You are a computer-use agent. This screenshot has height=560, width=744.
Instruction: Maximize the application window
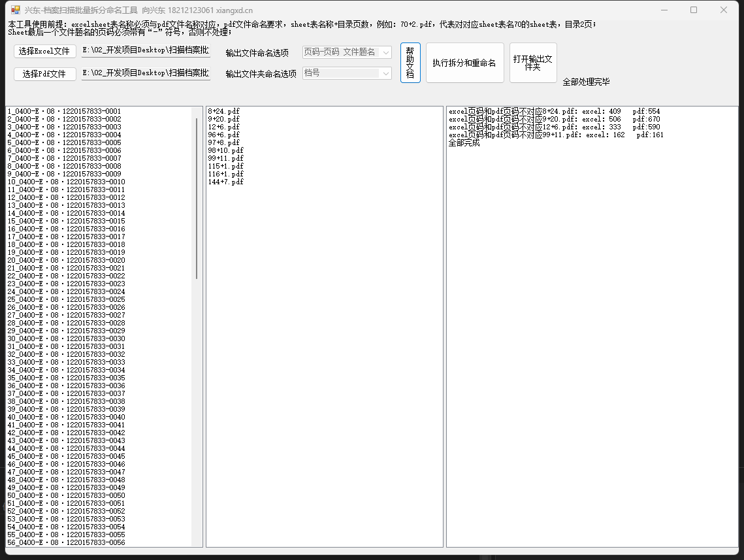pyautogui.click(x=693, y=10)
